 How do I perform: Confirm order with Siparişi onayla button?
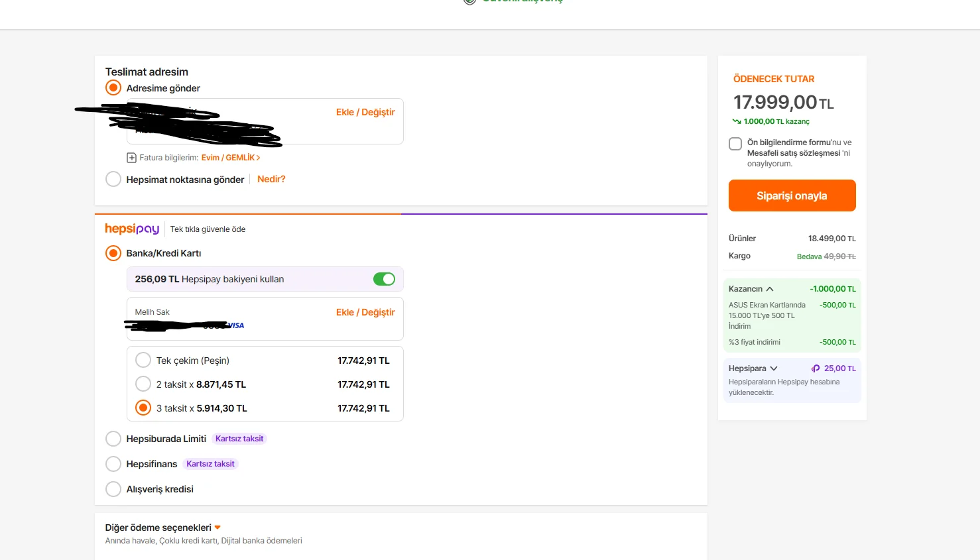click(x=792, y=196)
